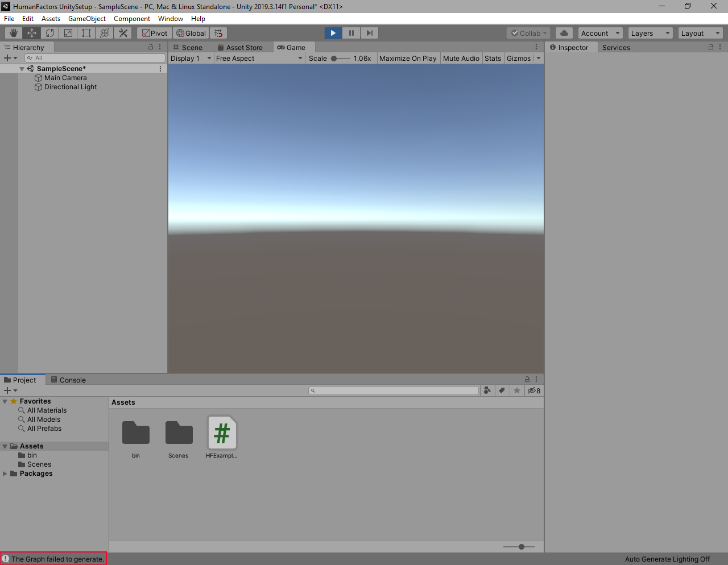
Task: Open Hierarchy panel options menu
Action: 160,47
